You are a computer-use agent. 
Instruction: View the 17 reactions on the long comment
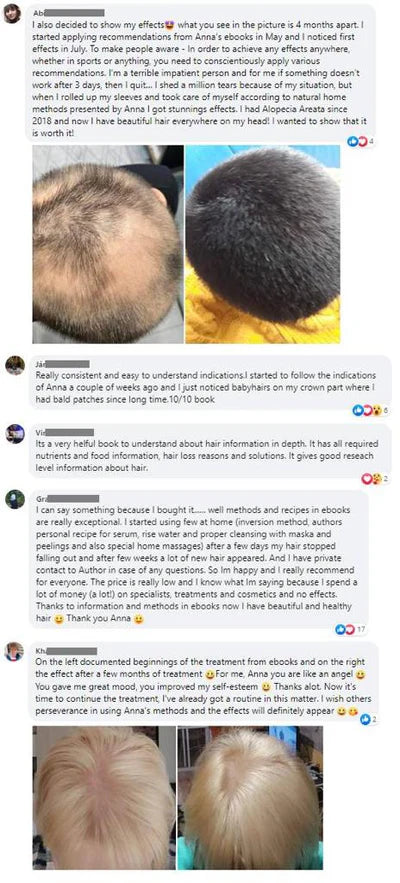(350, 629)
